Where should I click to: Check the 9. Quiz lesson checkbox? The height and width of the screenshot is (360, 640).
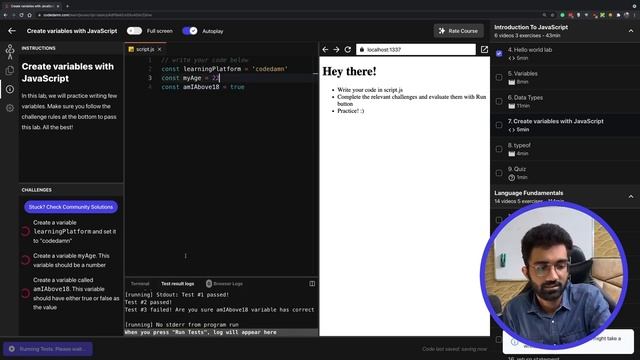(499, 173)
